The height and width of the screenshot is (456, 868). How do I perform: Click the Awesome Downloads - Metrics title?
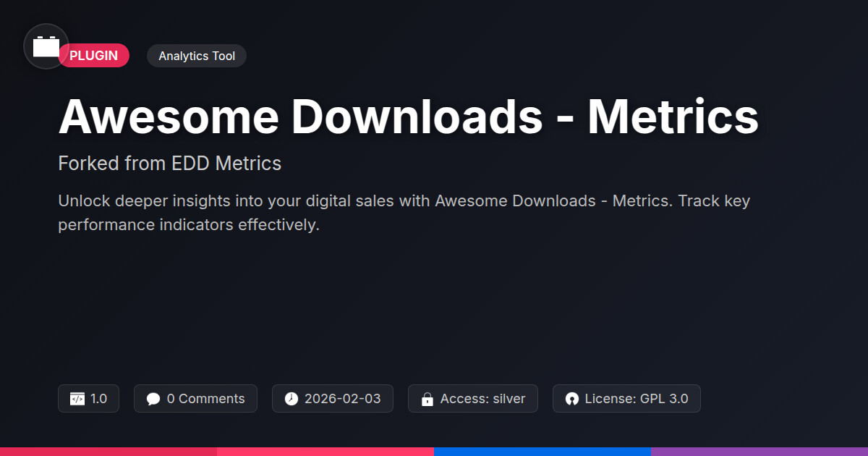coord(408,117)
